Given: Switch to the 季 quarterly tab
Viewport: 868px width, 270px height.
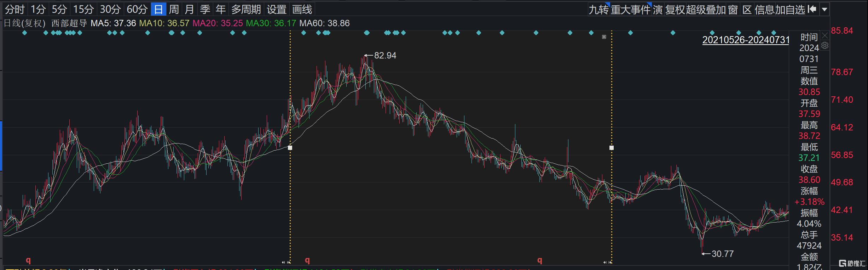Looking at the screenshot, I should [205, 10].
